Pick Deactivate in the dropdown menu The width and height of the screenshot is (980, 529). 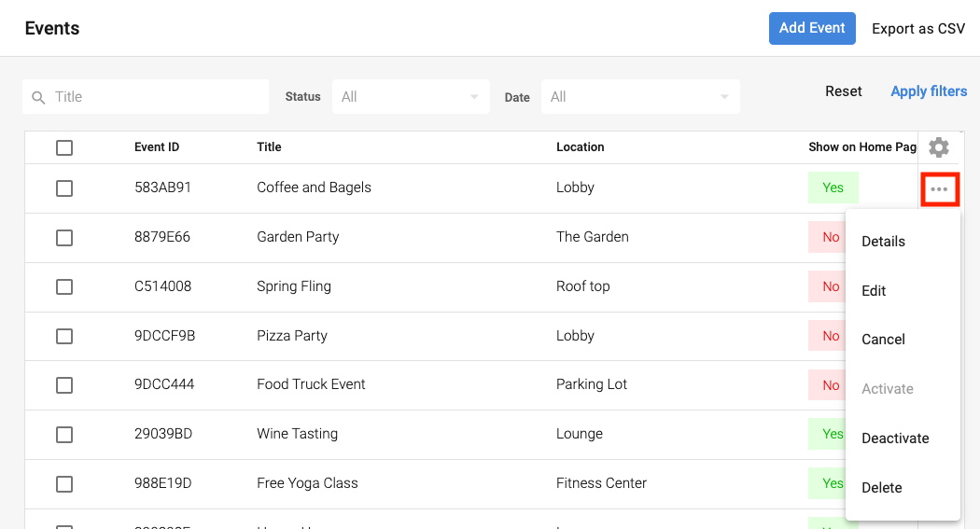[x=895, y=439]
